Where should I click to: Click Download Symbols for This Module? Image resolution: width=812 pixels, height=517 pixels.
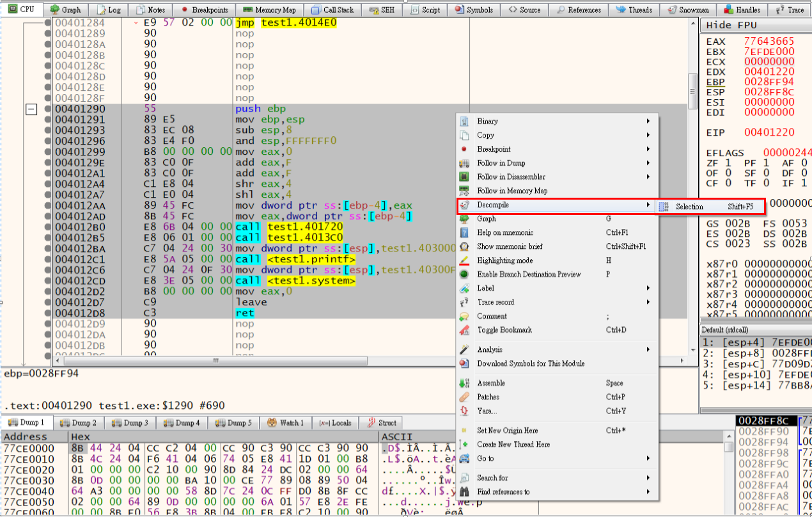click(x=557, y=363)
